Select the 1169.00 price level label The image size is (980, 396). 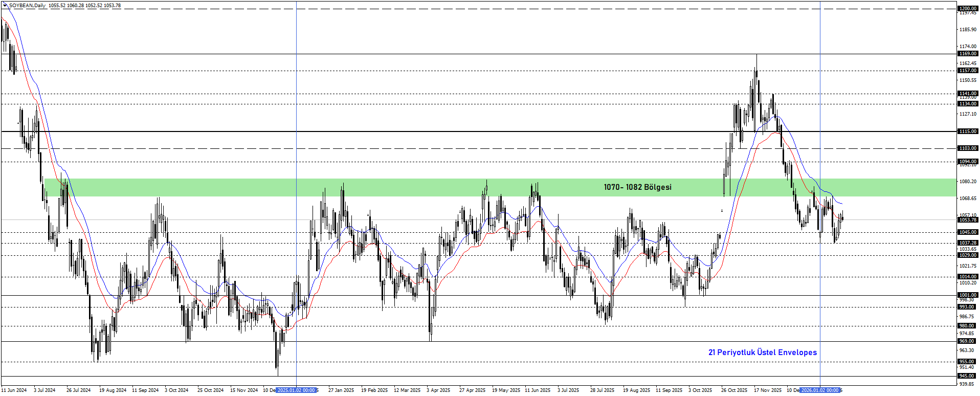tap(967, 54)
